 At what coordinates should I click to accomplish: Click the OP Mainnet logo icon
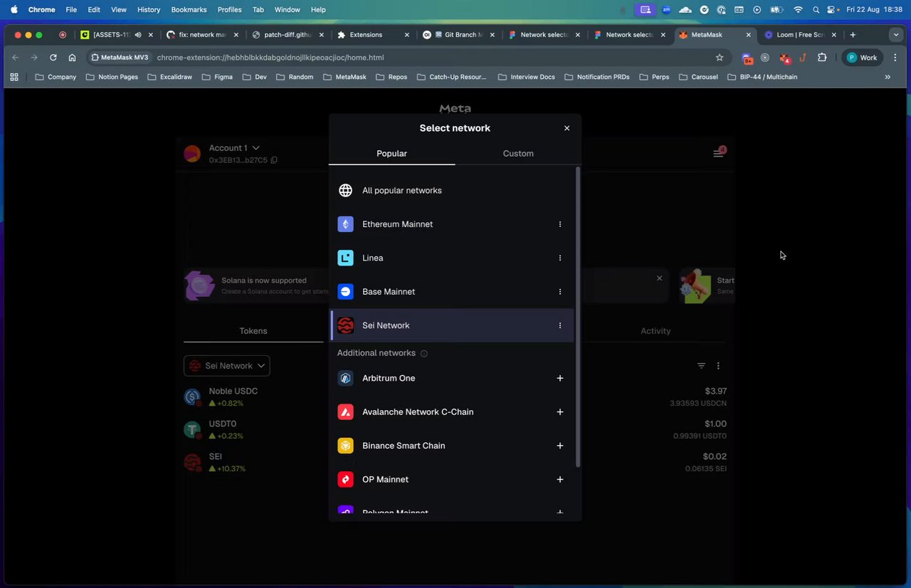point(345,479)
